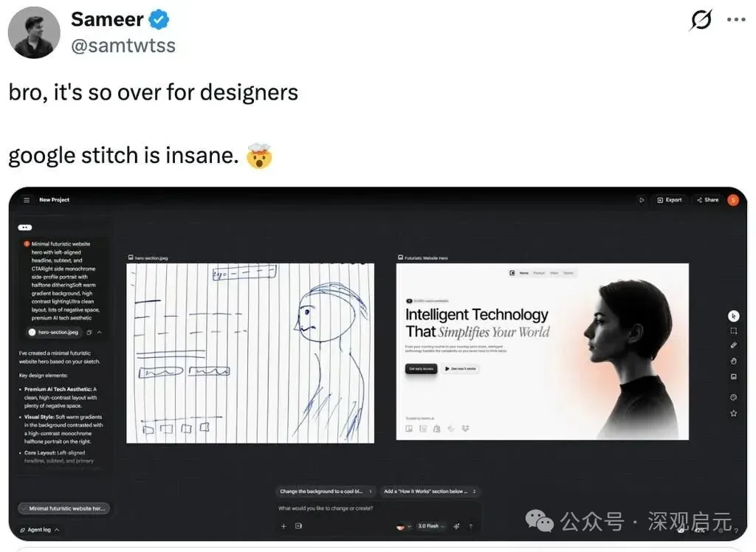The height and width of the screenshot is (552, 756).
Task: Collapse the prompt message chevron
Action: [x=99, y=333]
